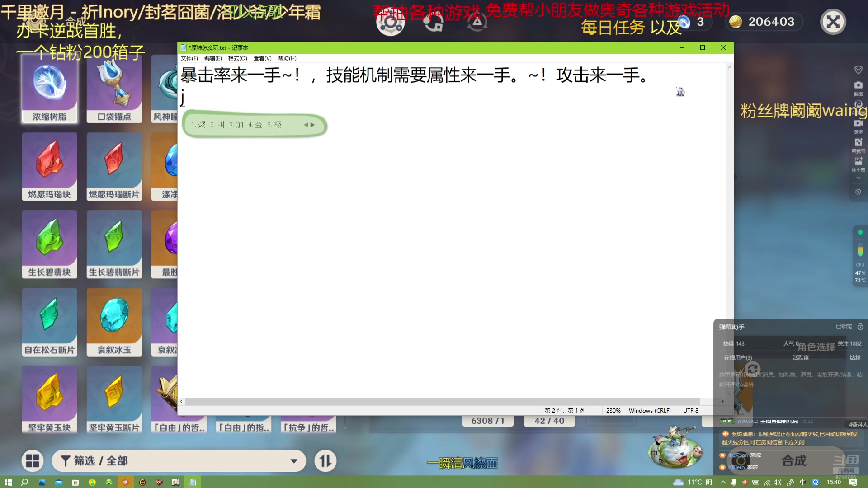Expand the side toolbar chevron
The width and height of the screenshot is (868, 488).
(858, 178)
